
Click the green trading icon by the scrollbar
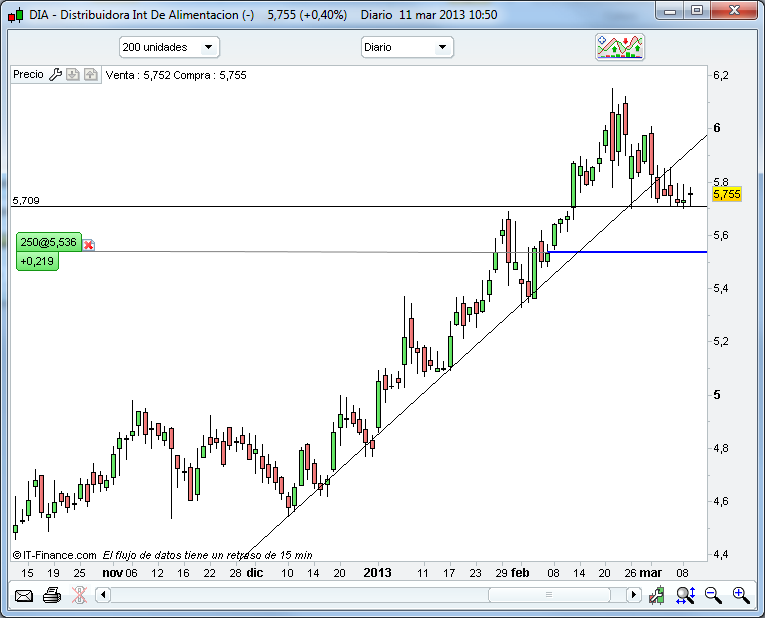tap(657, 595)
